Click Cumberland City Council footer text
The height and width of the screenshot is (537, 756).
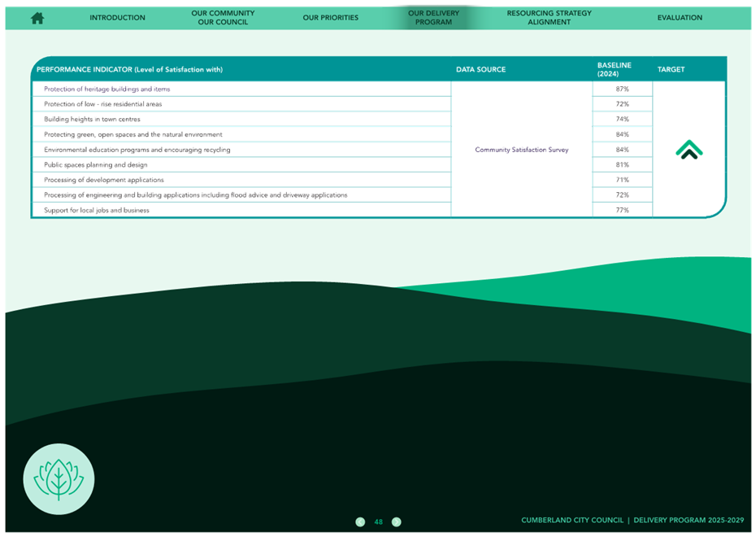[x=571, y=520]
